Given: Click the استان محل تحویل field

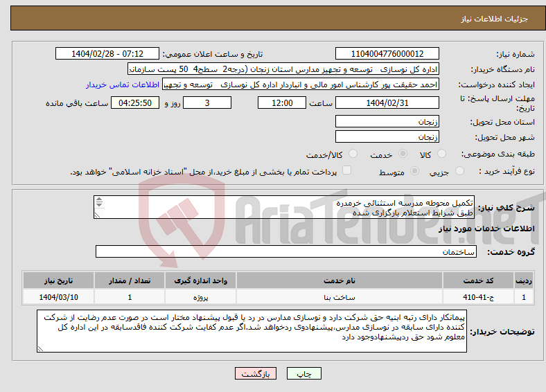Looking at the screenshot, I should tap(387, 121).
